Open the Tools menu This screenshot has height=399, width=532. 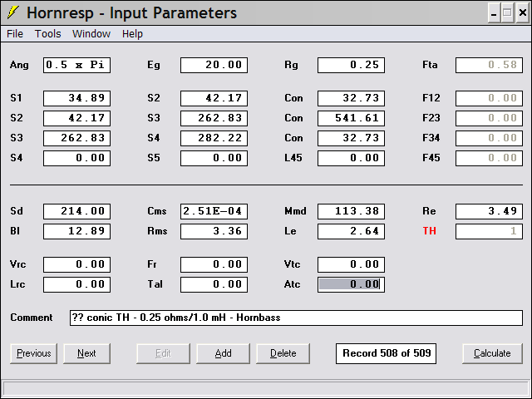[48, 34]
